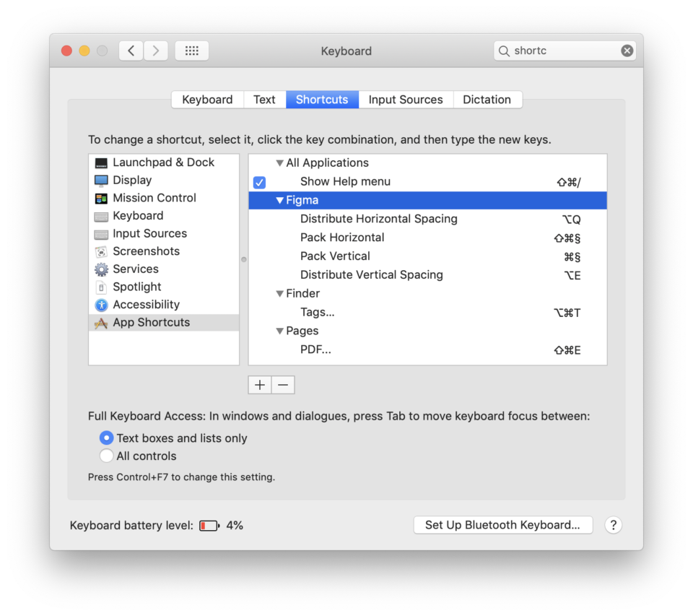Select the Pack Horizontal shortcut row
Viewport: 693px width, 616px height.
pyautogui.click(x=427, y=238)
